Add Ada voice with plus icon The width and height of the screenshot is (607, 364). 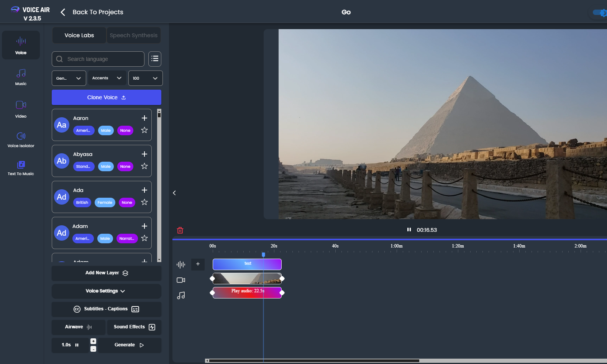pyautogui.click(x=144, y=190)
